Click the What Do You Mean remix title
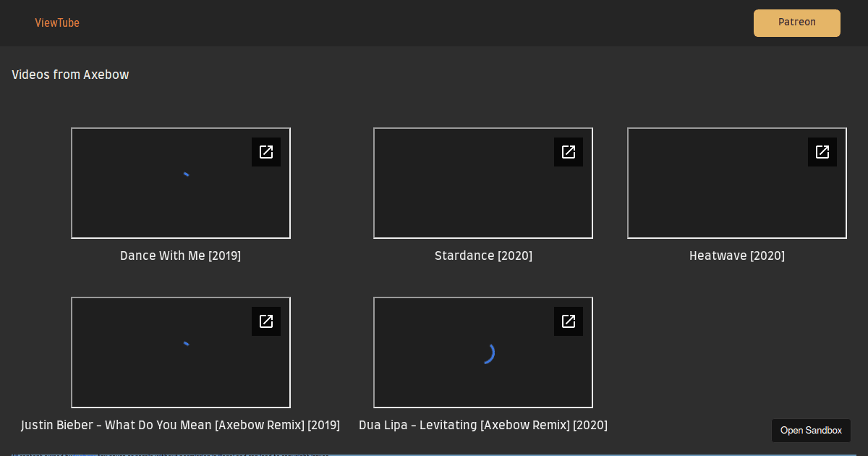The image size is (868, 456). tap(181, 425)
